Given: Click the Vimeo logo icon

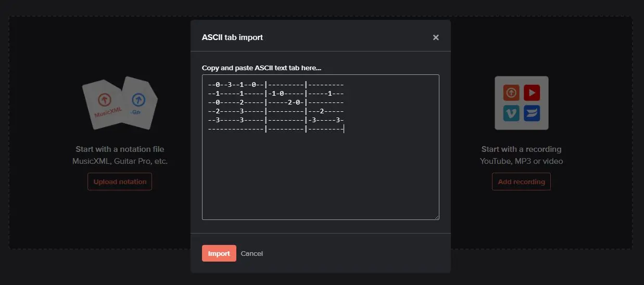Looking at the screenshot, I should coord(511,113).
